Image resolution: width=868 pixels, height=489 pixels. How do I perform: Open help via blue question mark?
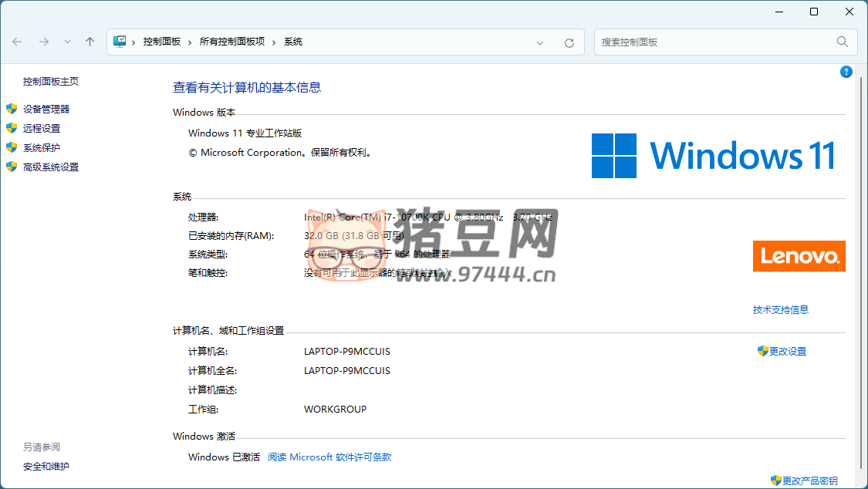846,72
